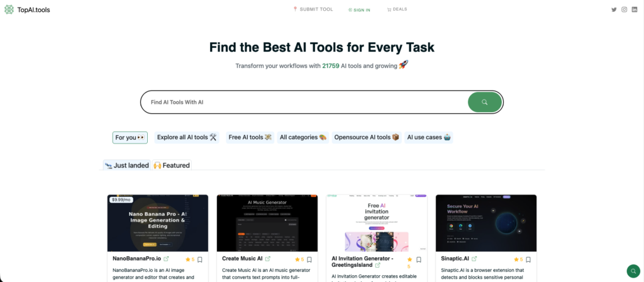Viewport: 644px width, 282px height.
Task: Switch to Just landed tab
Action: click(126, 166)
